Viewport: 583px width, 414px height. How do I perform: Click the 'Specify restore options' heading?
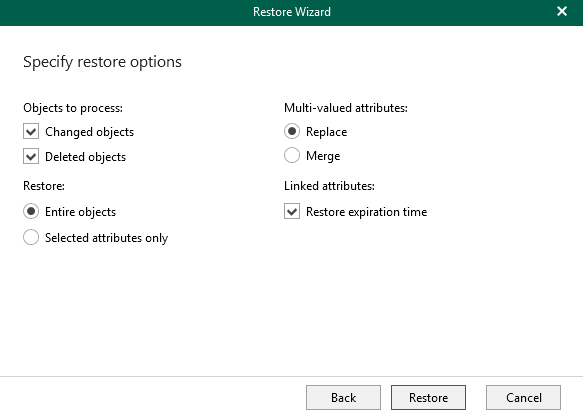tap(102, 62)
